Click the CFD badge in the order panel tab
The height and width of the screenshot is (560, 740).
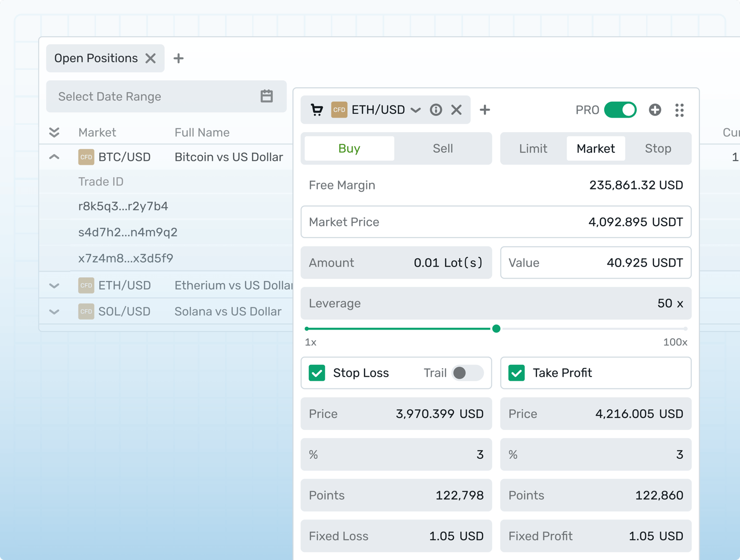click(339, 110)
